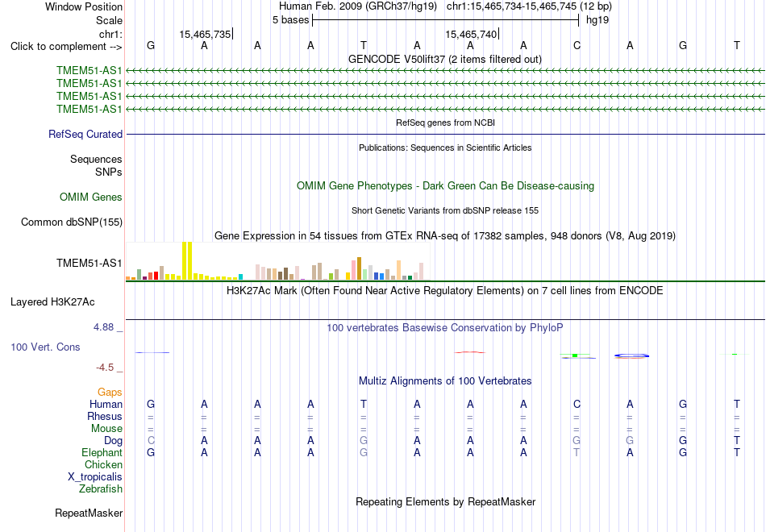
Task: Open the OMIM Gene Phenotypes track title
Action: 446,185
